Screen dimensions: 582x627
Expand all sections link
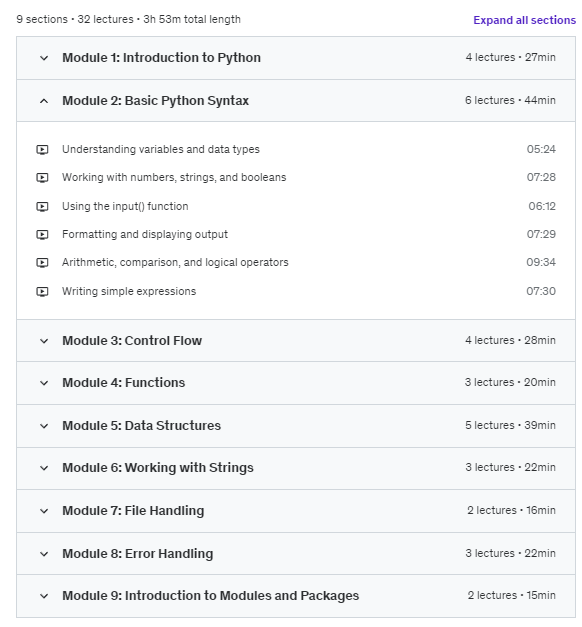[x=524, y=20]
